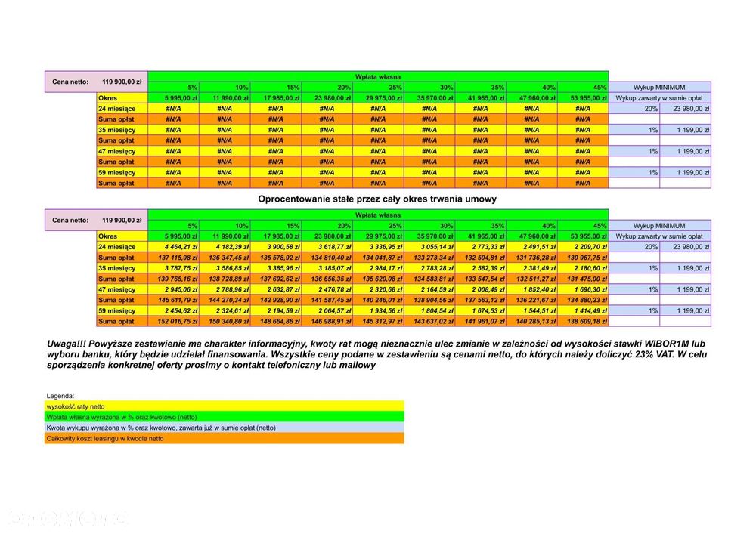
Task: Select the lower table Okres header cell
Action: pyautogui.click(x=122, y=236)
